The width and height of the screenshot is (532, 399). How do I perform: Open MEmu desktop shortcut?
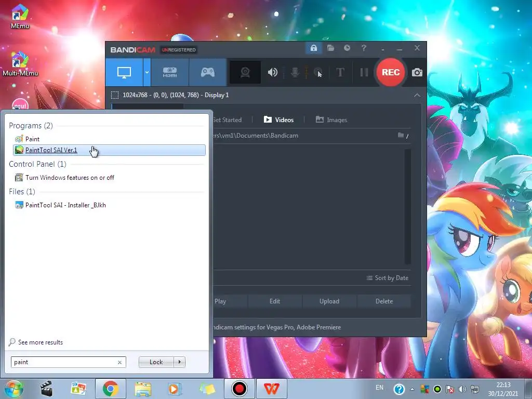(x=20, y=16)
